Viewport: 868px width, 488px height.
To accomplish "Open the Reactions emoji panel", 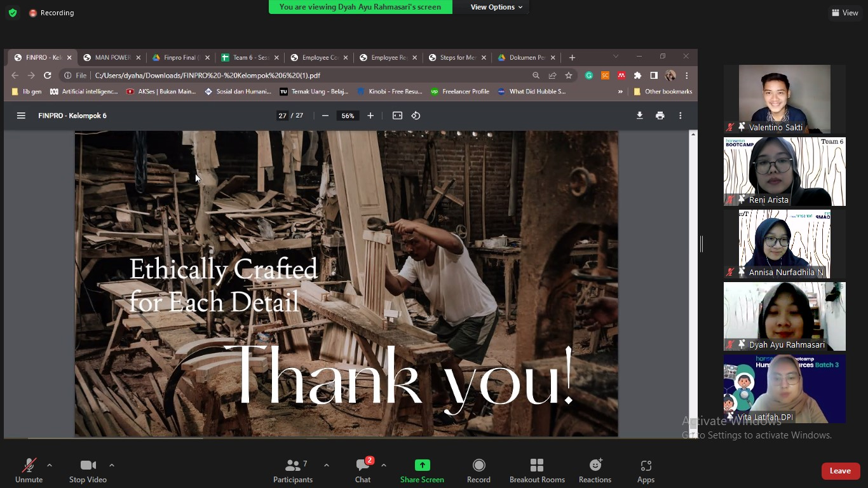I will 595,471.
